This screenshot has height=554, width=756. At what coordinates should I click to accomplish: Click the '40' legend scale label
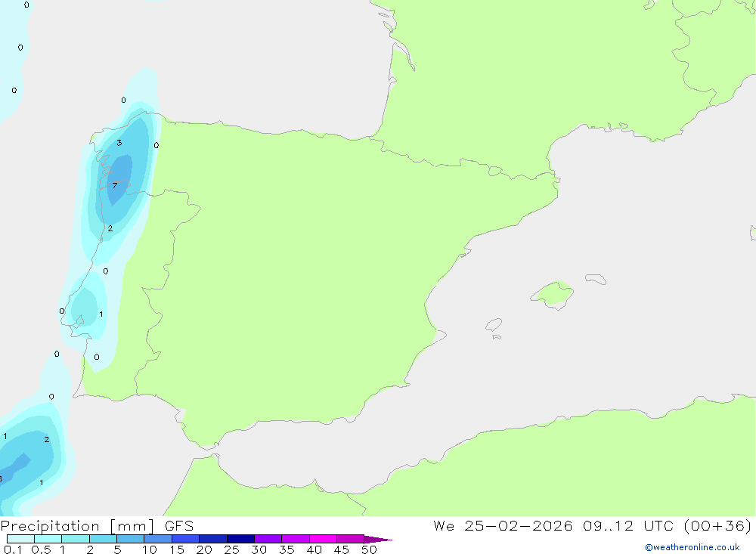[314, 549]
